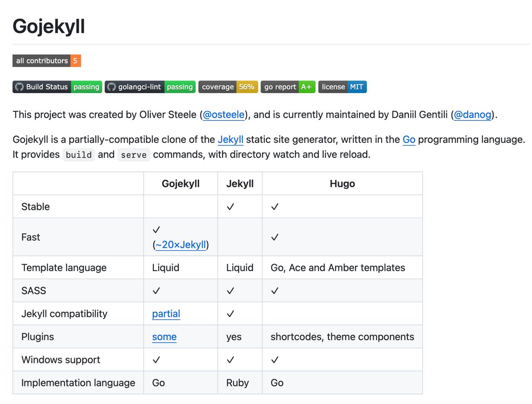This screenshot has width=532, height=404.
Task: Open the license MIT badge
Action: 342,87
